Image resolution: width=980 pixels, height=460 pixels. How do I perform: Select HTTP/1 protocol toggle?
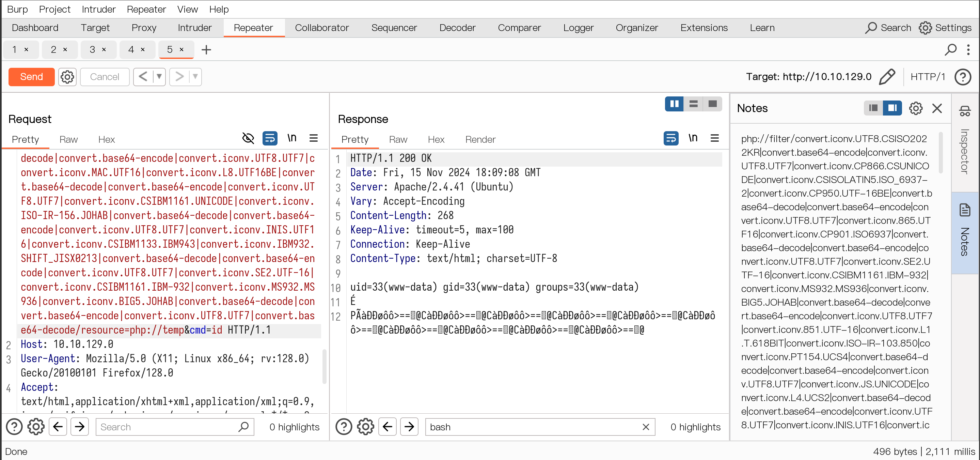click(x=928, y=77)
